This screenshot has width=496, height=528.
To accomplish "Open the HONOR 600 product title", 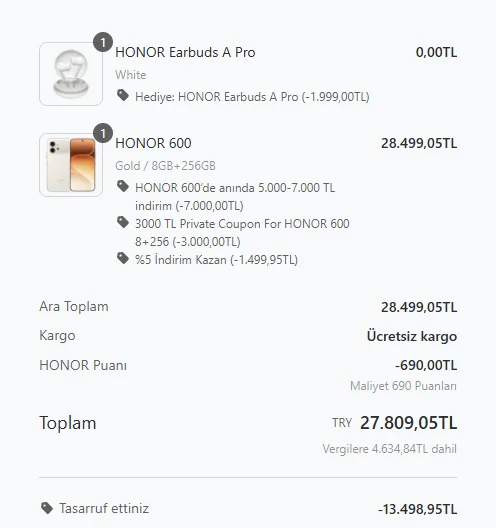I will pyautogui.click(x=153, y=143).
